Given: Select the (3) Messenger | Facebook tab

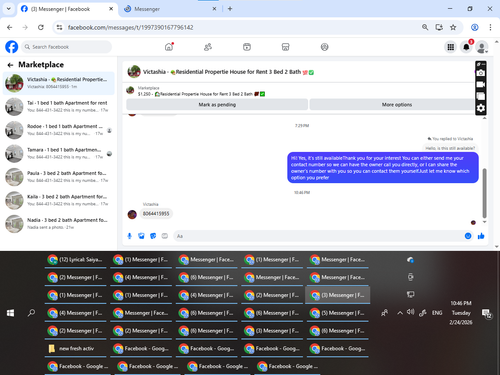Looking at the screenshot, I should [67, 9].
